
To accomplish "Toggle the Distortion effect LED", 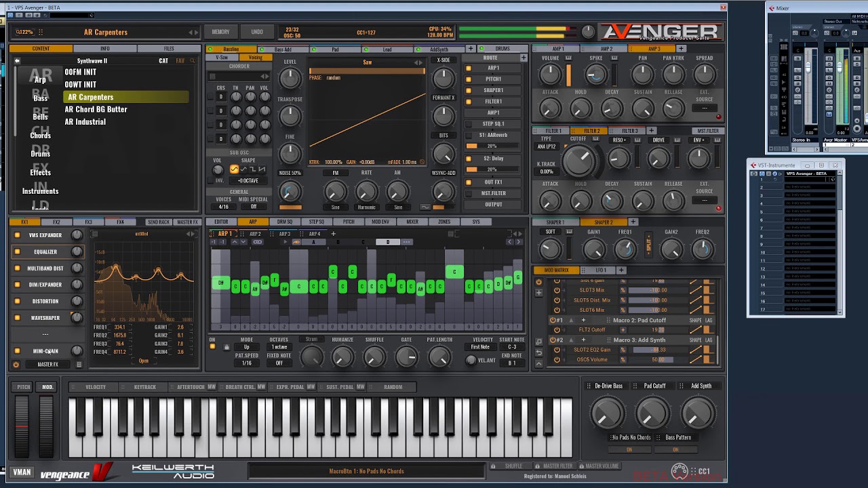I will coord(17,302).
